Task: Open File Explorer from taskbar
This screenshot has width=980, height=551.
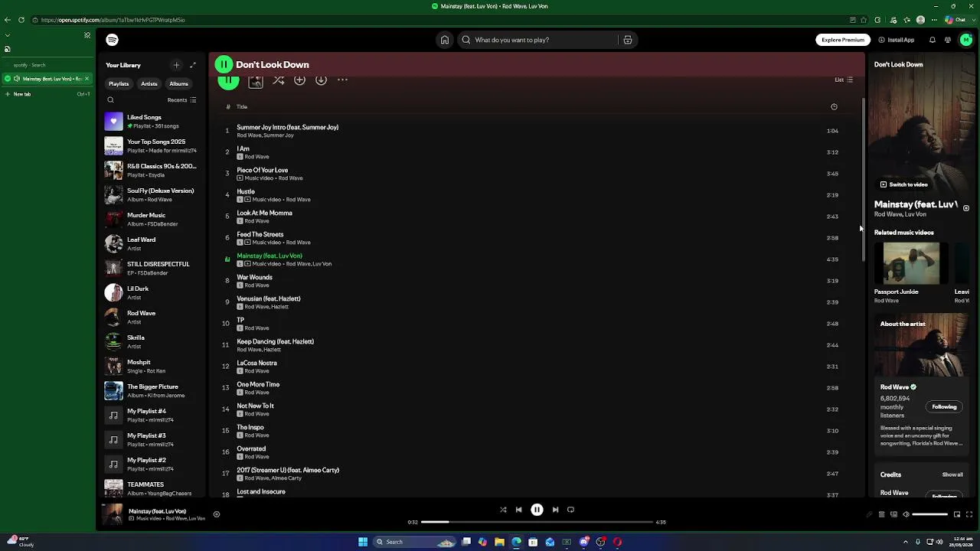Action: tap(499, 542)
